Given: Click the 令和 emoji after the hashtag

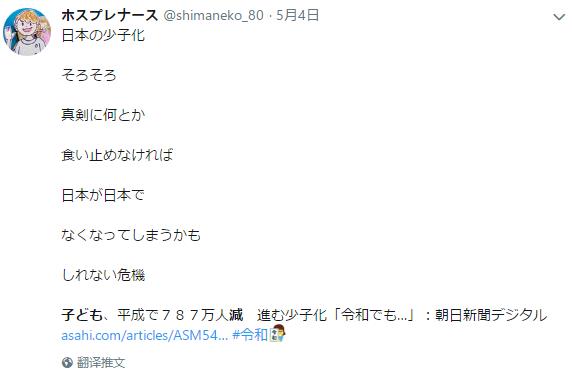Looking at the screenshot, I should [x=278, y=333].
